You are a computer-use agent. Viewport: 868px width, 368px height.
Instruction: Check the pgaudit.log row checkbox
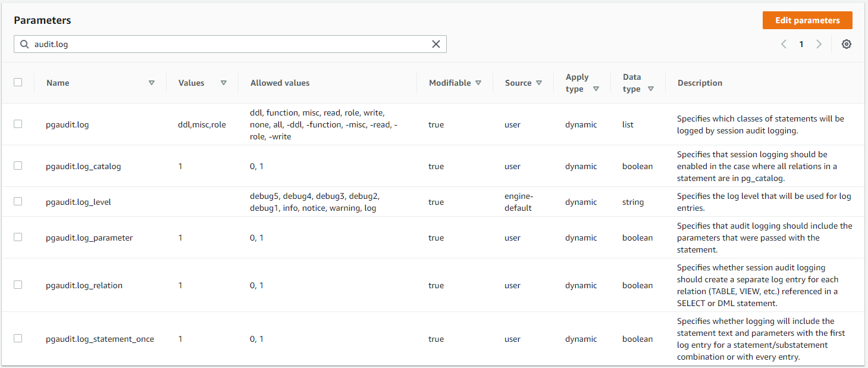[18, 124]
